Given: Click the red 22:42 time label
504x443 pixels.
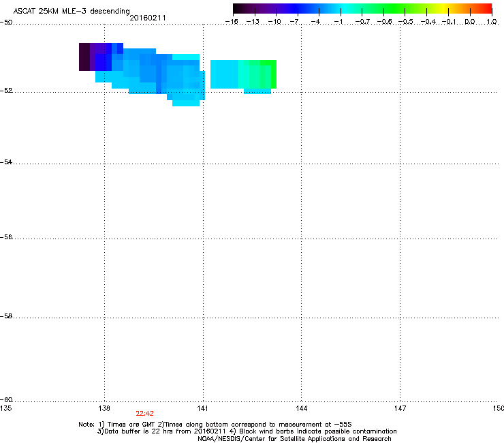Looking at the screenshot, I should pyautogui.click(x=144, y=414).
